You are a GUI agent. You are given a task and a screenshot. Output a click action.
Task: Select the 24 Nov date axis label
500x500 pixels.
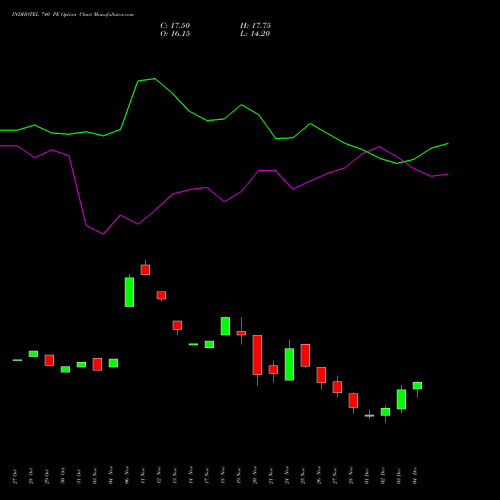coord(287,475)
